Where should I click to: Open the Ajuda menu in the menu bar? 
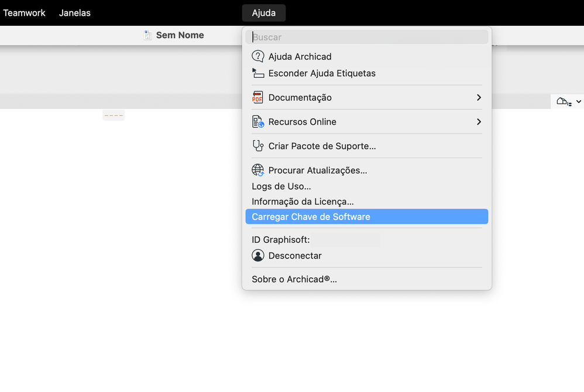264,13
